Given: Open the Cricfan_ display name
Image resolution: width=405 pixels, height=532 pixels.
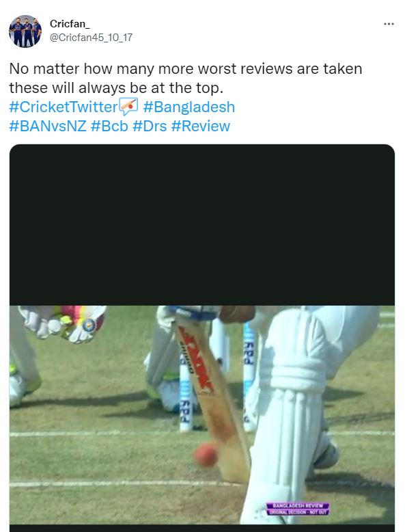Looking at the screenshot, I should tap(70, 24).
